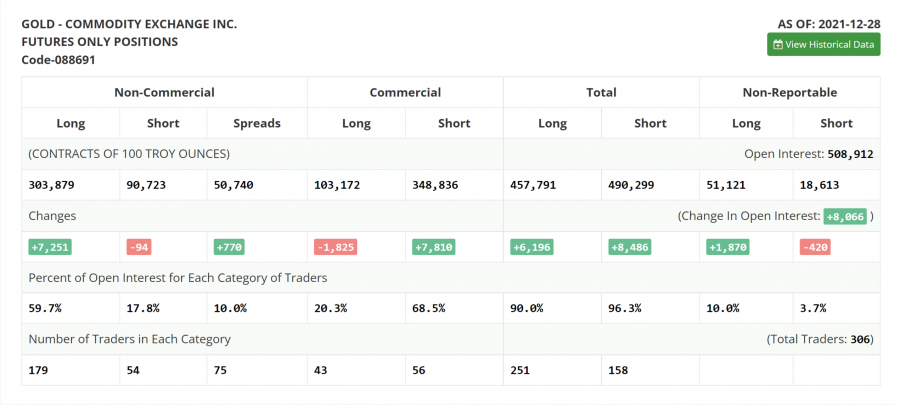This screenshot has width=900, height=405.
Task: Click the +1,870 change badge
Action: click(x=728, y=247)
